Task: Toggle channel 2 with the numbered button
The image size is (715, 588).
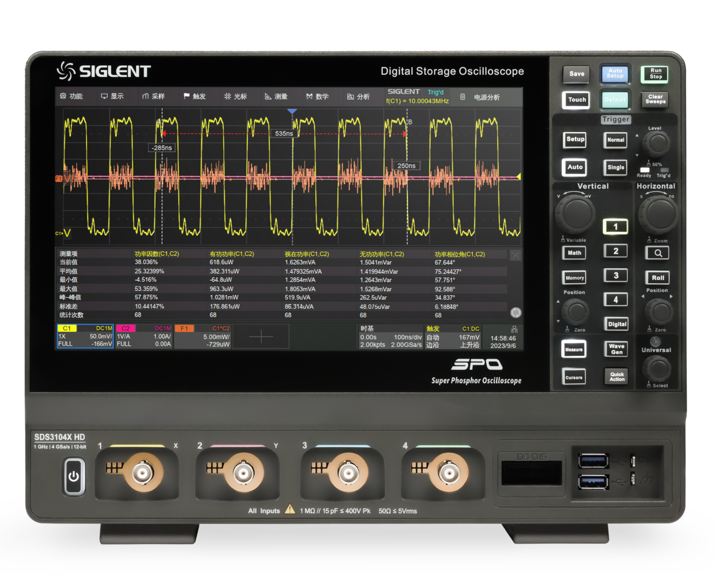Action: 615,251
